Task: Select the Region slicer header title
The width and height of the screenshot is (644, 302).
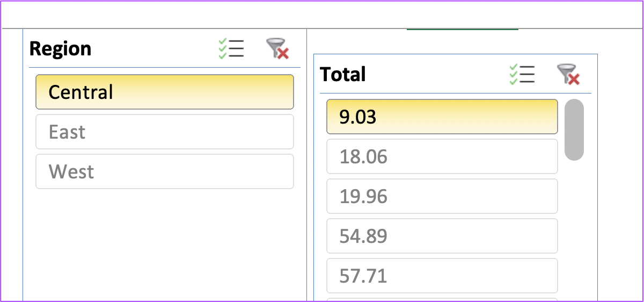Action: click(60, 49)
